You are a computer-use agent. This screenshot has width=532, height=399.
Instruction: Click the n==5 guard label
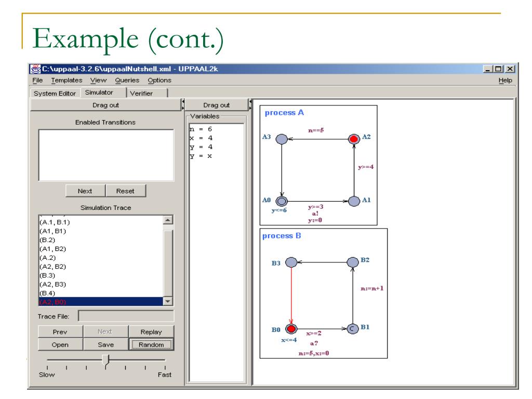(x=316, y=130)
